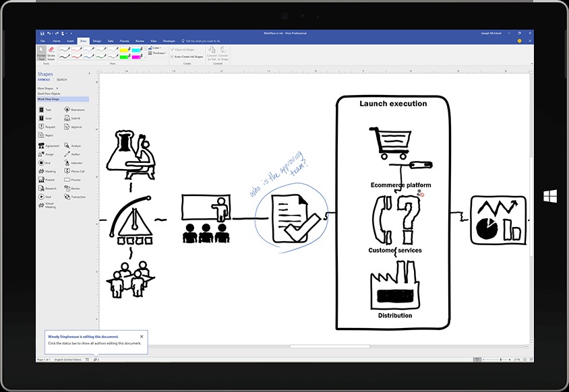Image resolution: width=569 pixels, height=392 pixels.
Task: Select the Phone Call shape
Action: tap(67, 171)
